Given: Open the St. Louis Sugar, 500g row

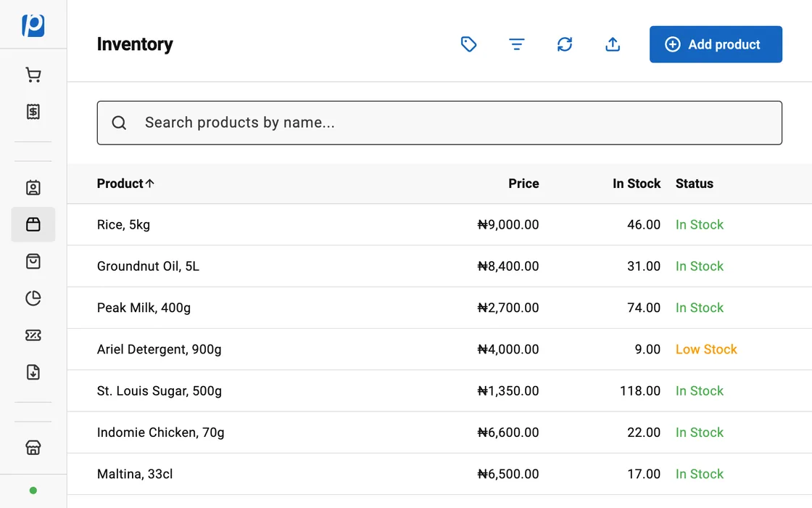Looking at the screenshot, I should [439, 391].
